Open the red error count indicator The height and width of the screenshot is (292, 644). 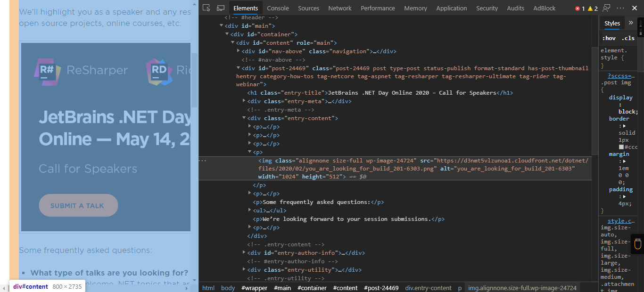(x=580, y=8)
